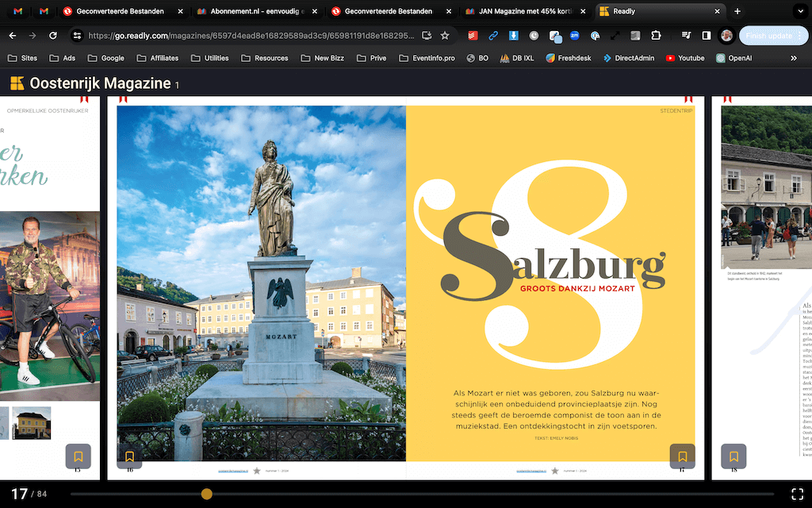Click the Readly logo icon beside the magazine title
Image resolution: width=812 pixels, height=508 pixels.
click(x=17, y=83)
